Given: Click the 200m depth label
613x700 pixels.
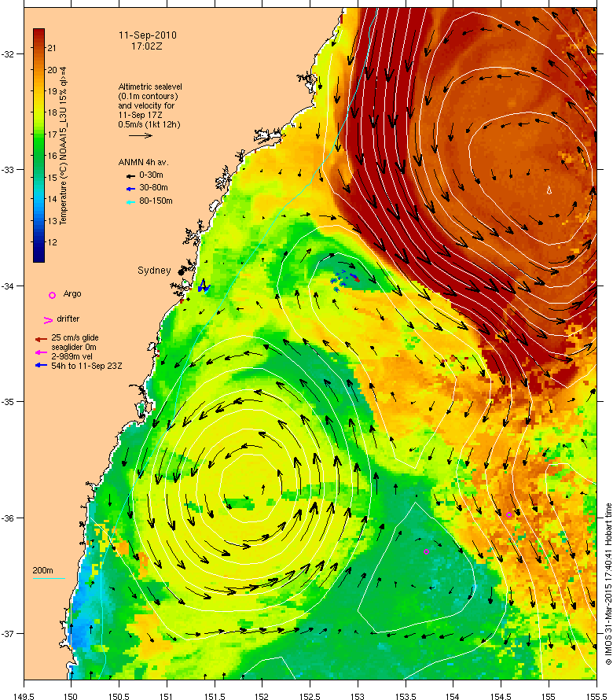Looking at the screenshot, I should pos(42,570).
